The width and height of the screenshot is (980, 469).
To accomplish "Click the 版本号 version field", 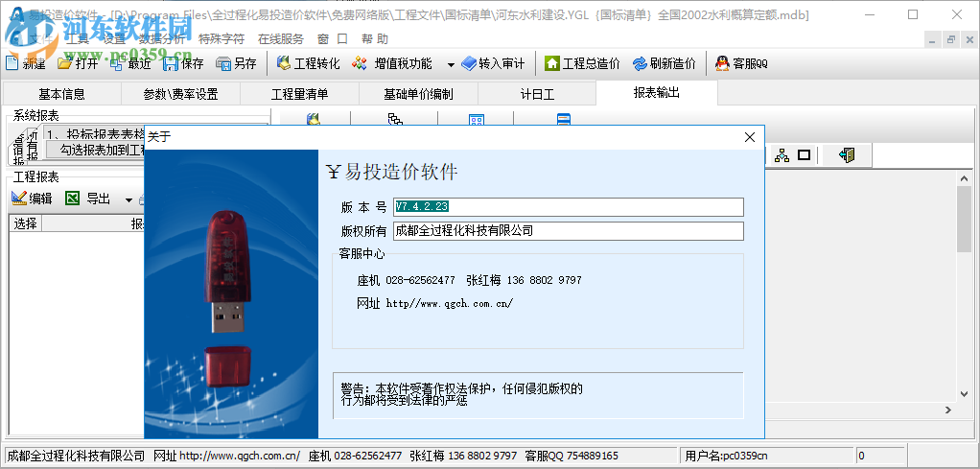I will (x=568, y=207).
